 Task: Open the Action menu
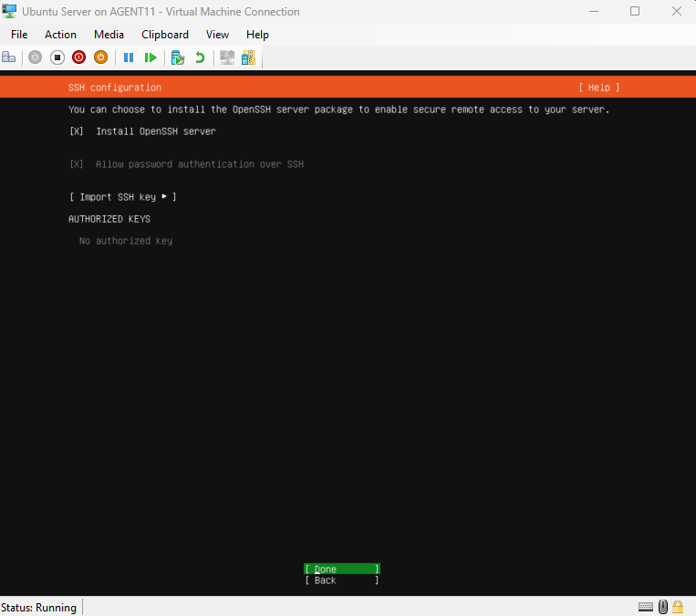point(61,35)
